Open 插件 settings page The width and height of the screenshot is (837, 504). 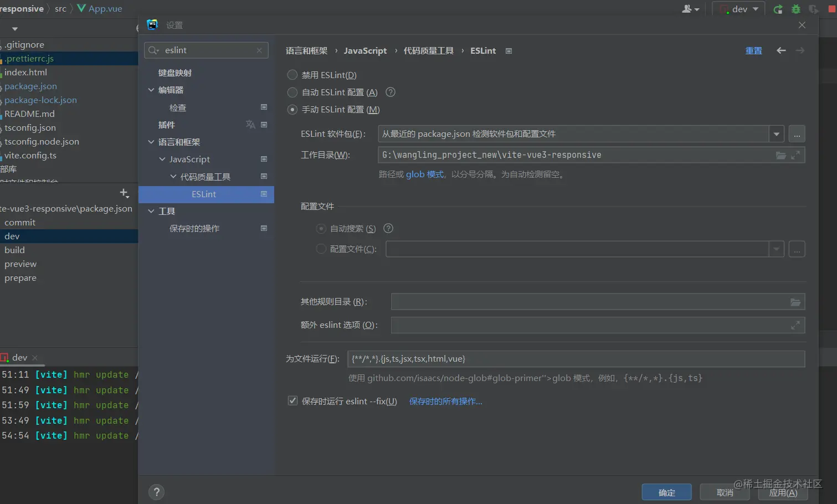pyautogui.click(x=166, y=125)
